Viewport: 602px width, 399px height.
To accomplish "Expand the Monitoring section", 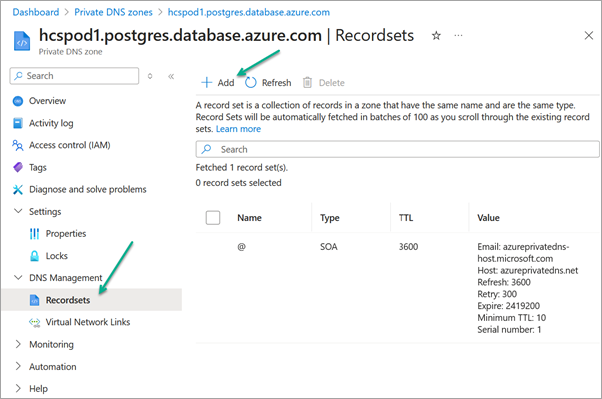I will [x=18, y=344].
